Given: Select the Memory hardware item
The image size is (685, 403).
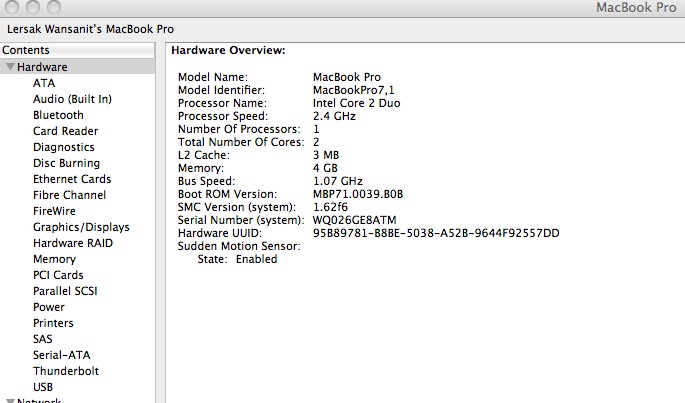Looking at the screenshot, I should click(x=54, y=259).
